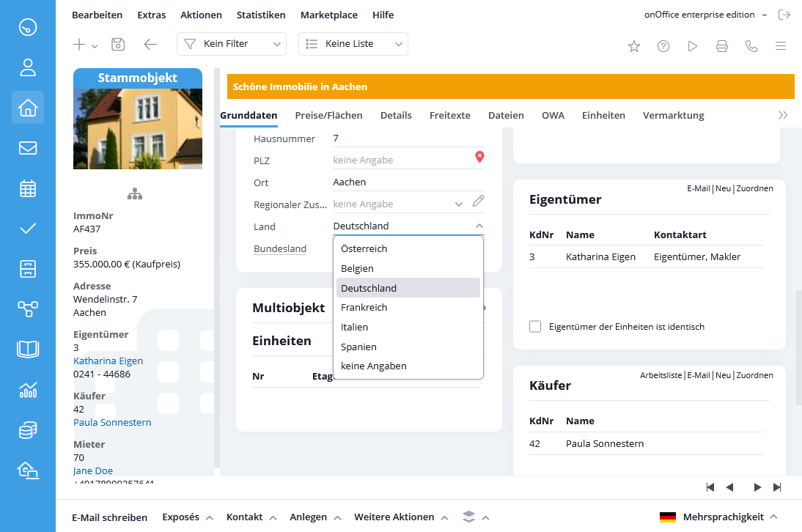Edit regional addition with the pencil icon
Screen dimensions: 802x532
pyautogui.click(x=478, y=201)
